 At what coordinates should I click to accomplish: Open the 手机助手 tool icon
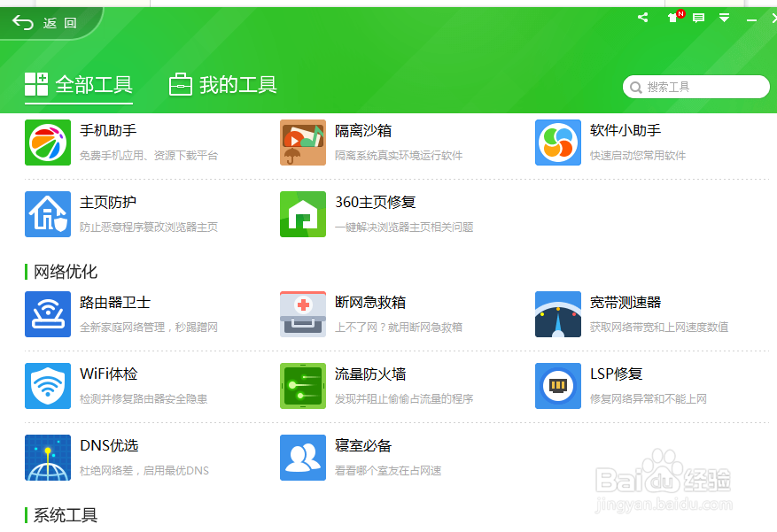tap(48, 143)
